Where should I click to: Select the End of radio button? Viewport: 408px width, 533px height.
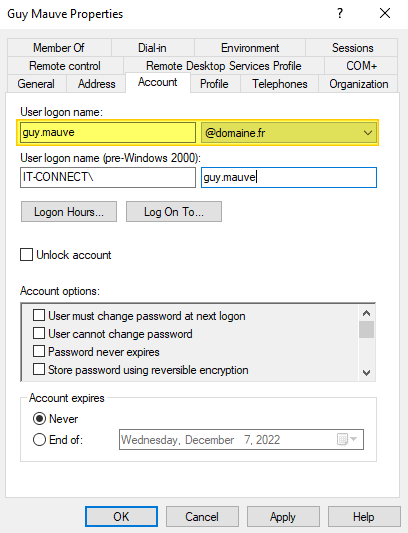coord(39,440)
